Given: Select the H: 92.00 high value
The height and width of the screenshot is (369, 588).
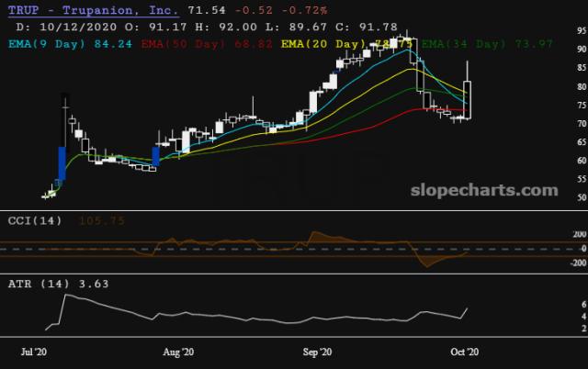Looking at the screenshot, I should [x=226, y=27].
